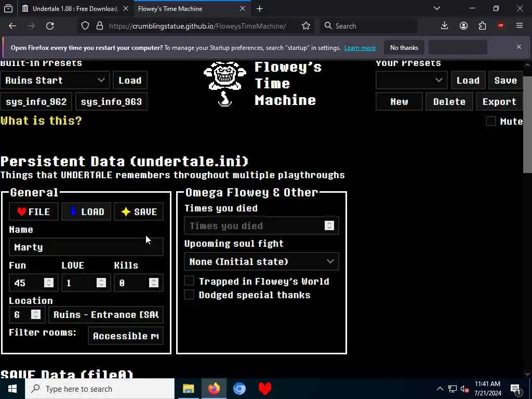The height and width of the screenshot is (399, 532).
Task: Close the Undertale 1.08 tab
Action: point(126,9)
